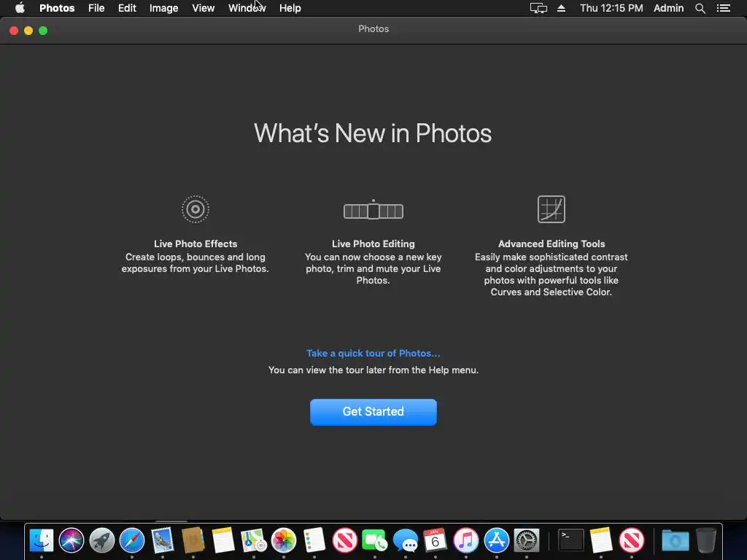Open News icon beside Downloads folder in Dock

tap(632, 540)
